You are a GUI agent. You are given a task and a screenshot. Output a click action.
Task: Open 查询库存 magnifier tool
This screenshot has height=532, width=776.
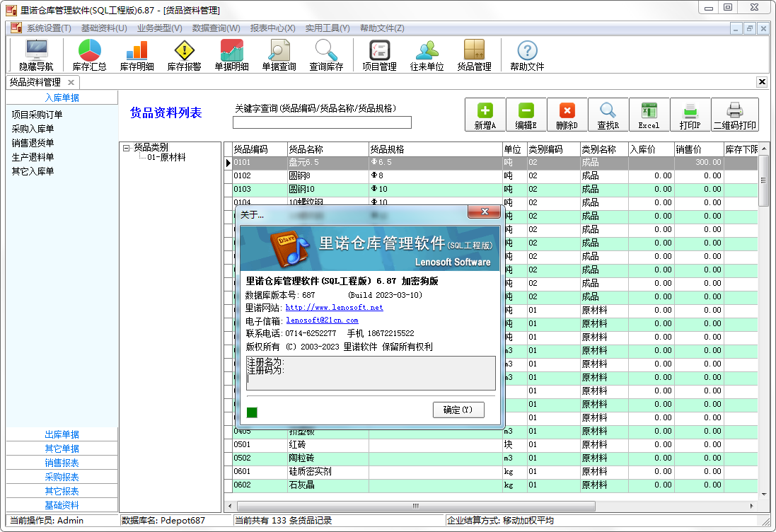pyautogui.click(x=327, y=55)
